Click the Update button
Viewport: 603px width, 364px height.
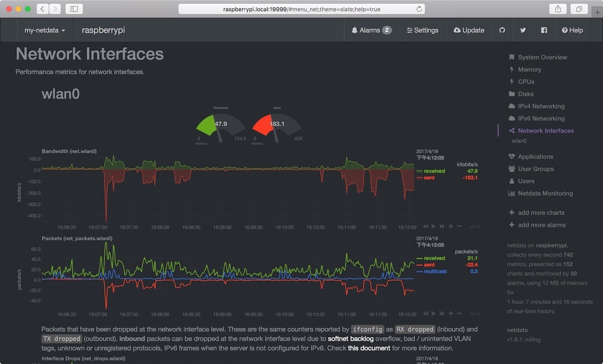pyautogui.click(x=469, y=30)
